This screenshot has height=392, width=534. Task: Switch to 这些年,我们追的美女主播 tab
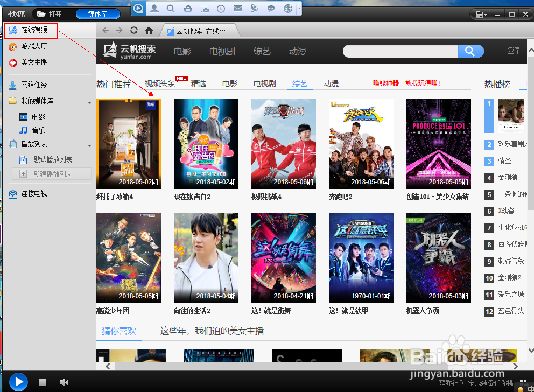pos(212,331)
